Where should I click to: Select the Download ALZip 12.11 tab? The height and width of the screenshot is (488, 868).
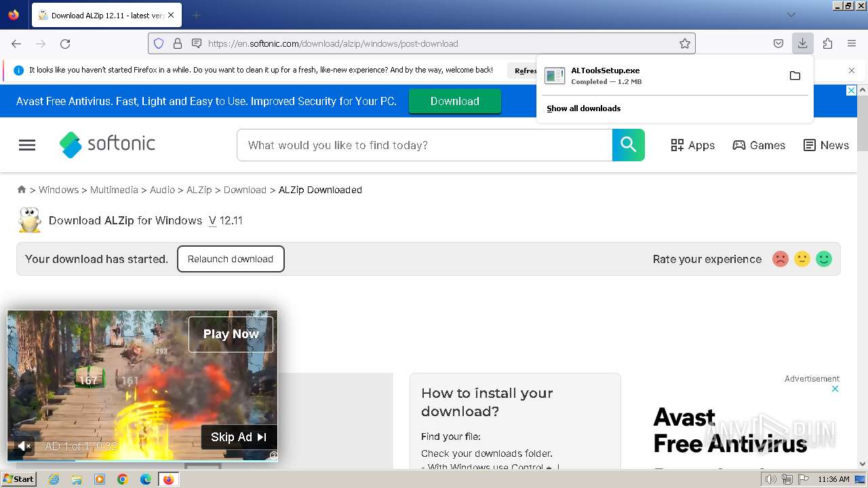[106, 15]
